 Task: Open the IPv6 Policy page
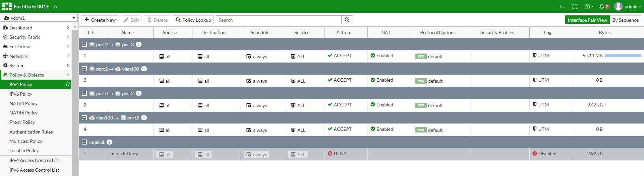tap(21, 94)
